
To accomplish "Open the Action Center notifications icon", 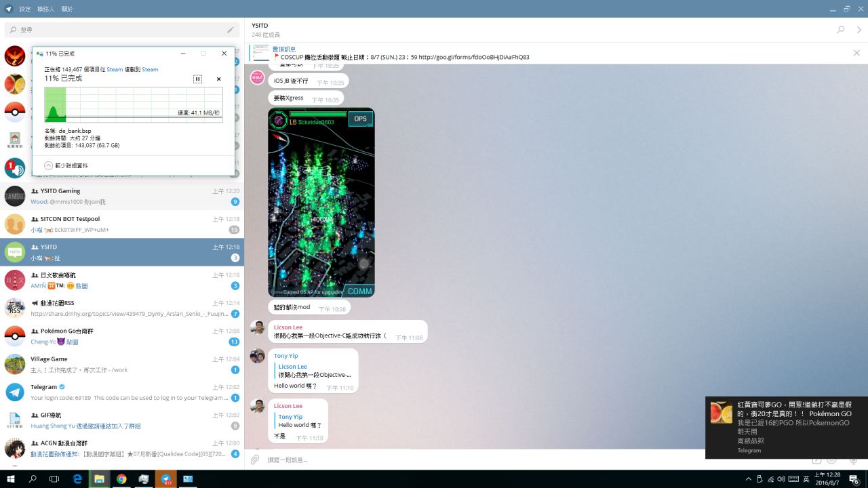I will (856, 479).
